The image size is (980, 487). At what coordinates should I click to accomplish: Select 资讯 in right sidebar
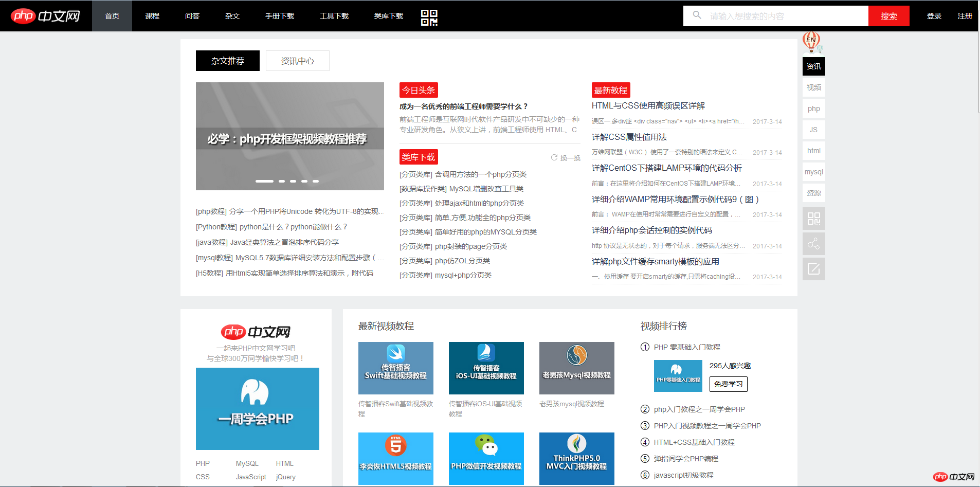click(814, 66)
